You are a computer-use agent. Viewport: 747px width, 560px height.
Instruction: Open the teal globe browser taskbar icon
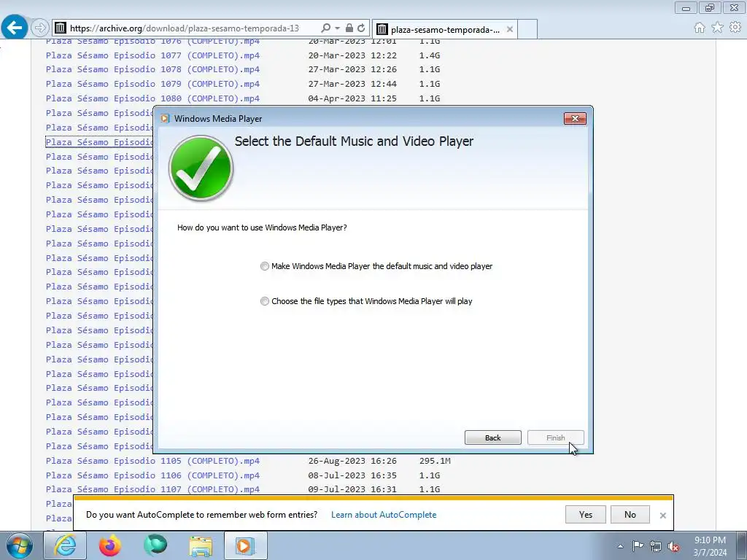pos(155,545)
